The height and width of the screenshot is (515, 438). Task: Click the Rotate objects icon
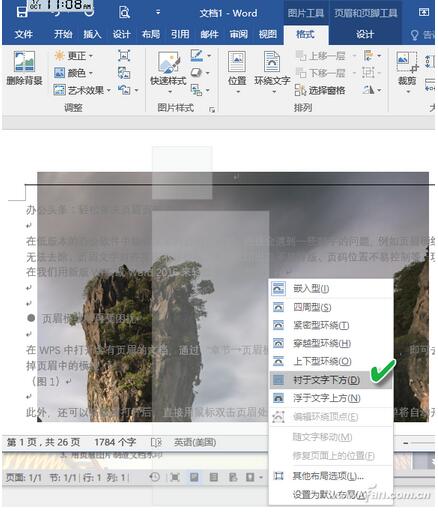point(368,89)
